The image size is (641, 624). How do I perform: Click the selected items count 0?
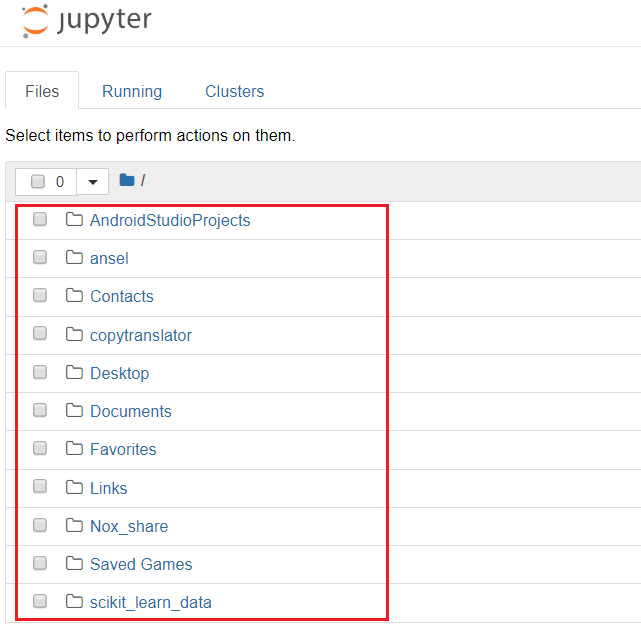pyautogui.click(x=60, y=182)
